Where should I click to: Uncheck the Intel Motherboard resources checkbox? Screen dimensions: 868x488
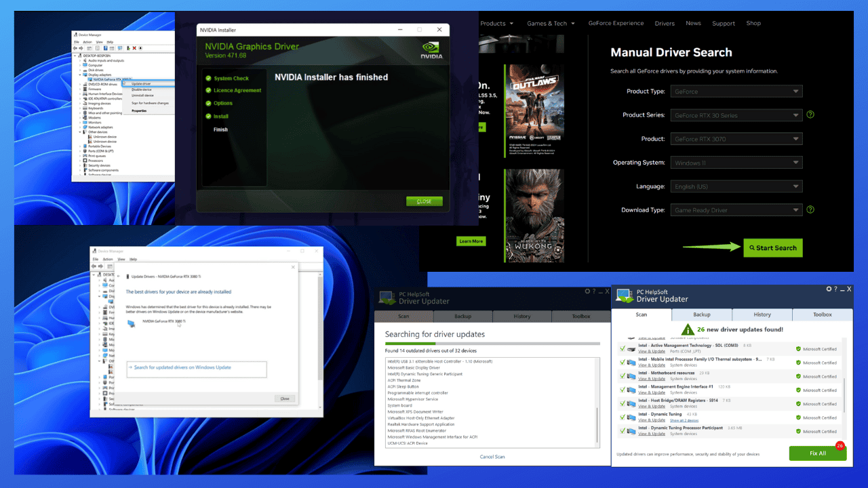[x=622, y=375]
